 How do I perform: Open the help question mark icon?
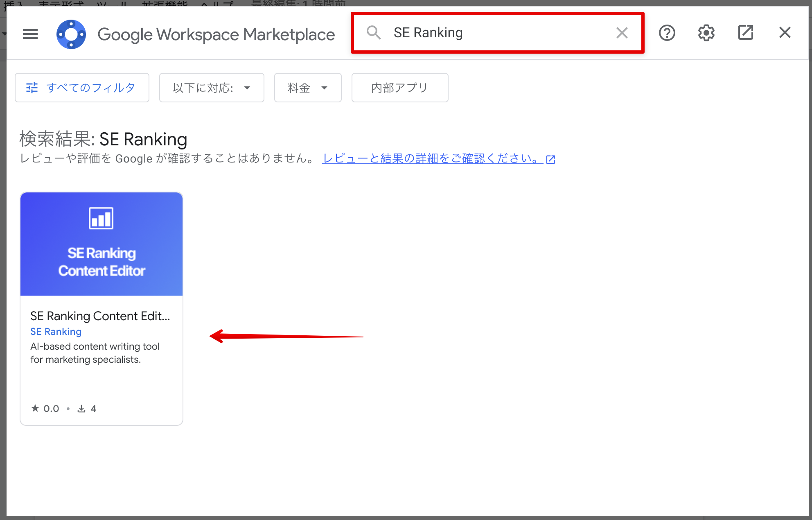point(667,33)
